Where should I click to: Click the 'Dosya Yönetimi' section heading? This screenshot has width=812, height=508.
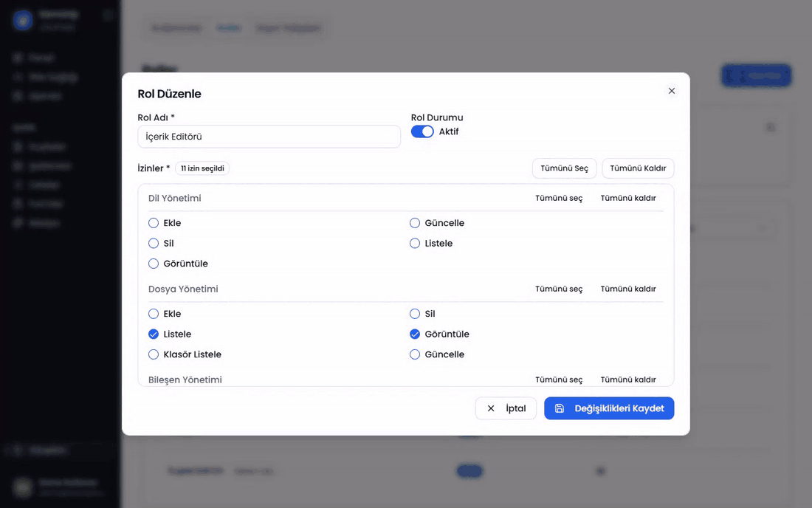183,289
